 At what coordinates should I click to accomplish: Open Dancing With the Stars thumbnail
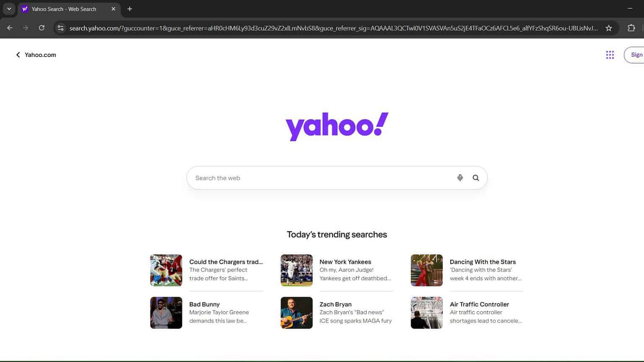(427, 270)
